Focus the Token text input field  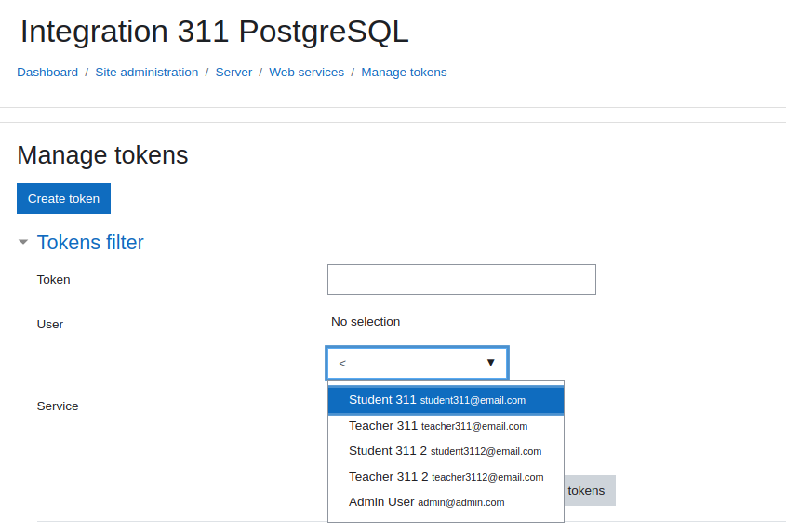[461, 279]
